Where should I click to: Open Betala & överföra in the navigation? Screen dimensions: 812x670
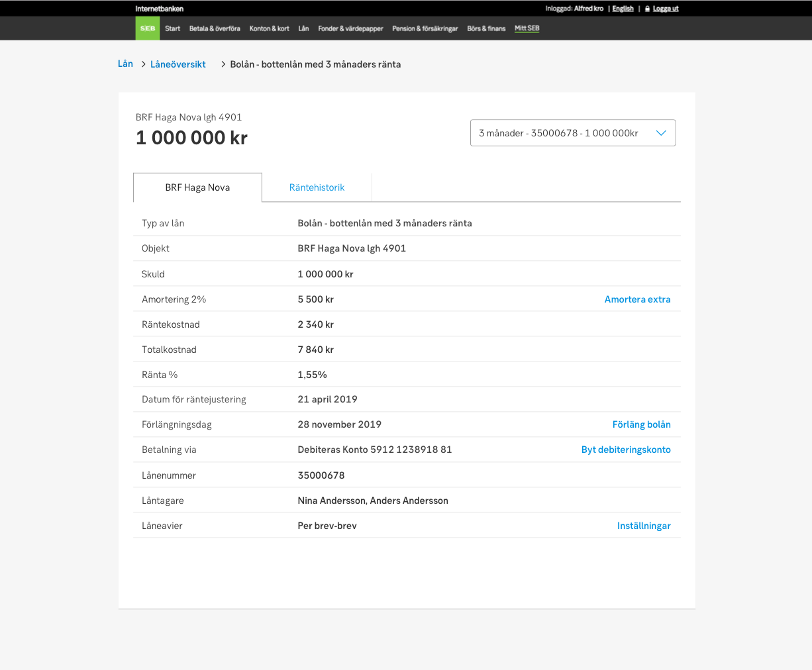coord(215,28)
